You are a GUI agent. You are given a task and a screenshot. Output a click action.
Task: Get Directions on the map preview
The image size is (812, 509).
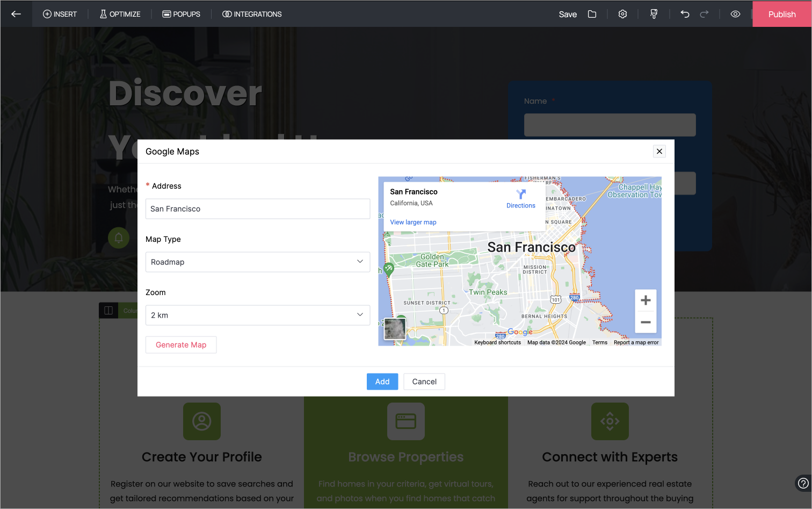pyautogui.click(x=521, y=199)
